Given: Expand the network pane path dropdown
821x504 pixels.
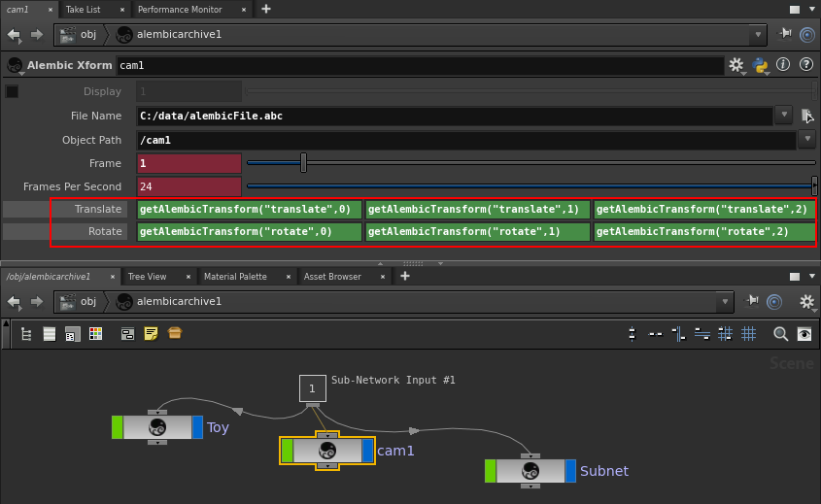Looking at the screenshot, I should click(x=725, y=302).
